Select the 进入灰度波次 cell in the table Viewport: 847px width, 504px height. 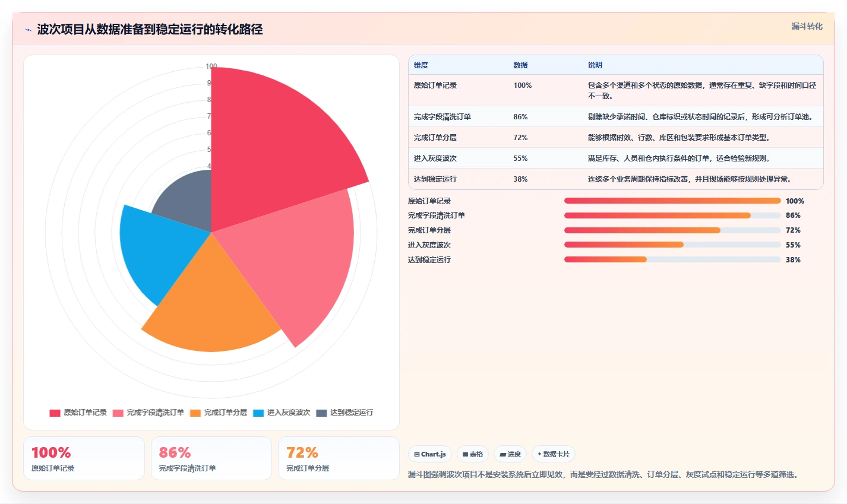pyautogui.click(x=435, y=159)
